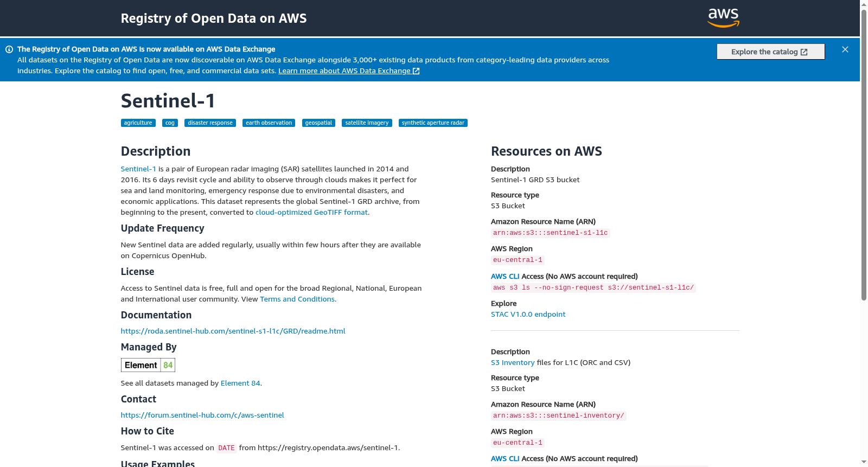Viewport: 868px width, 467px height.
Task: Click the ARN arn:aws:s3:::sentinel-s1-l1c code
Action: [550, 233]
